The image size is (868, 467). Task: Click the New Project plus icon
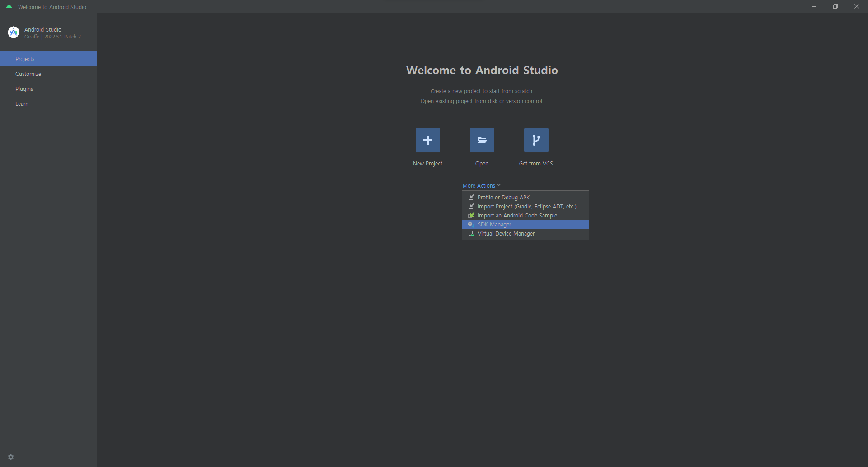427,140
